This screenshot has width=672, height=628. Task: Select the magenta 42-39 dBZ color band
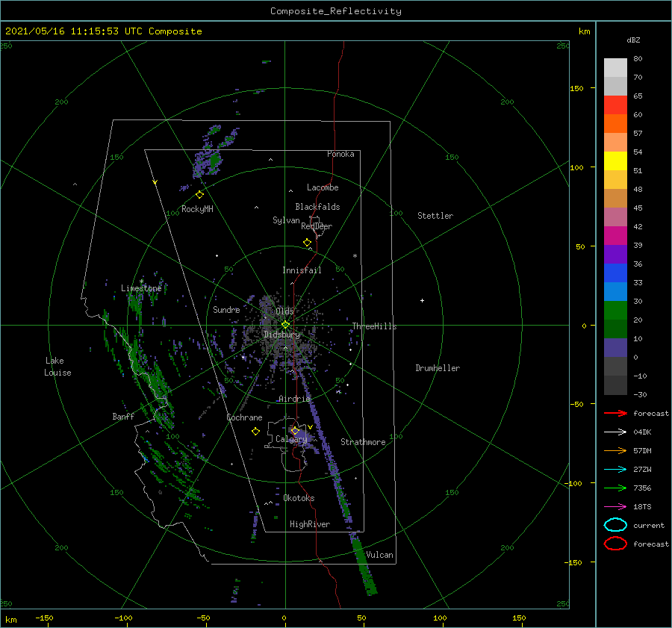tap(615, 236)
